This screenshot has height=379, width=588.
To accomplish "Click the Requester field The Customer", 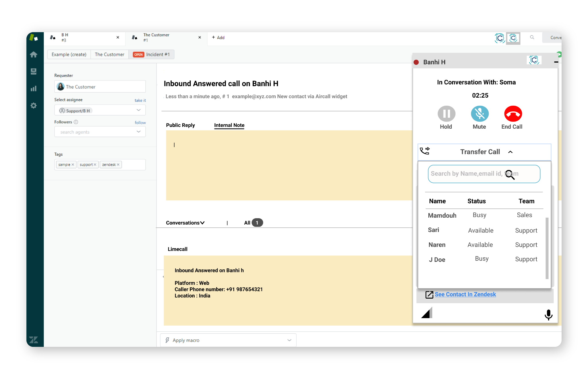I will 100,86.
